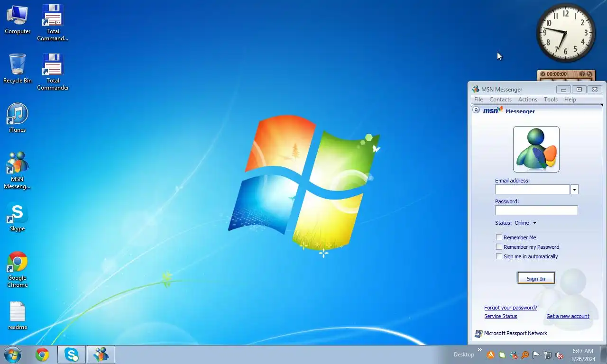607x364 pixels.
Task: Click the timer gadget clock icon
Action: point(543,74)
